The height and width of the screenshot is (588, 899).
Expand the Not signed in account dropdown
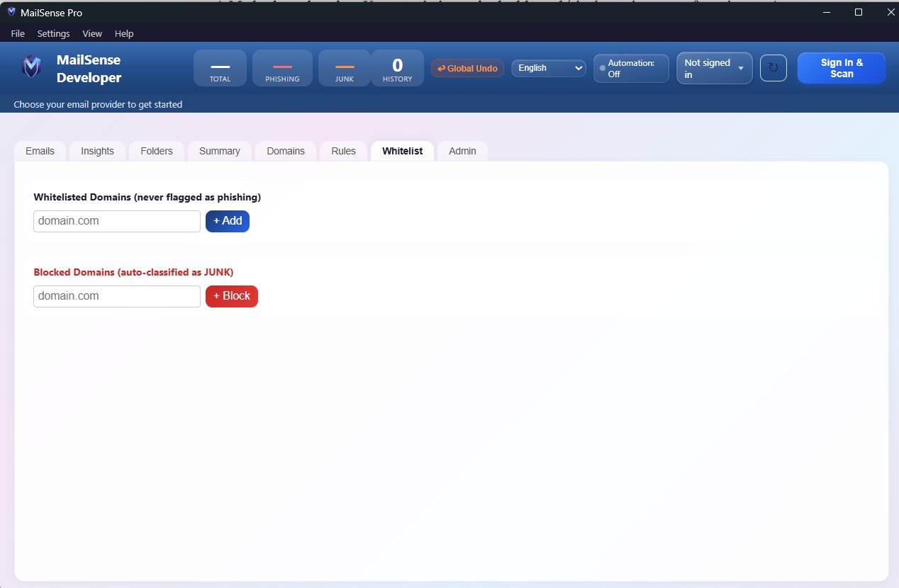pos(715,68)
